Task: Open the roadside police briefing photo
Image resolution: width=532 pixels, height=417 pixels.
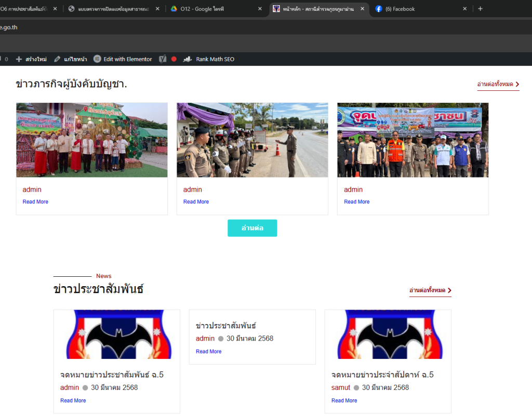Action: [x=252, y=140]
